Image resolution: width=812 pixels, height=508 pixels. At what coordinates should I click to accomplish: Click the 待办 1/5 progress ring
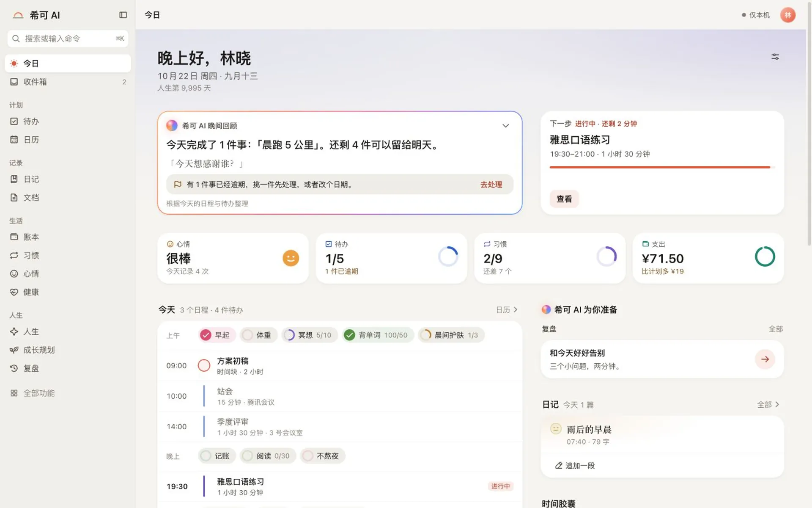click(448, 257)
